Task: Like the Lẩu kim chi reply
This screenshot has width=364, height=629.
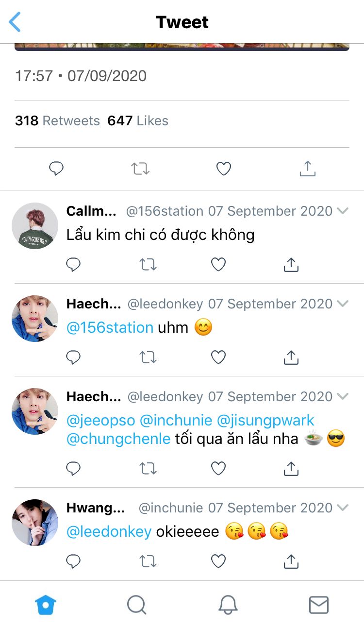Action: click(x=218, y=265)
